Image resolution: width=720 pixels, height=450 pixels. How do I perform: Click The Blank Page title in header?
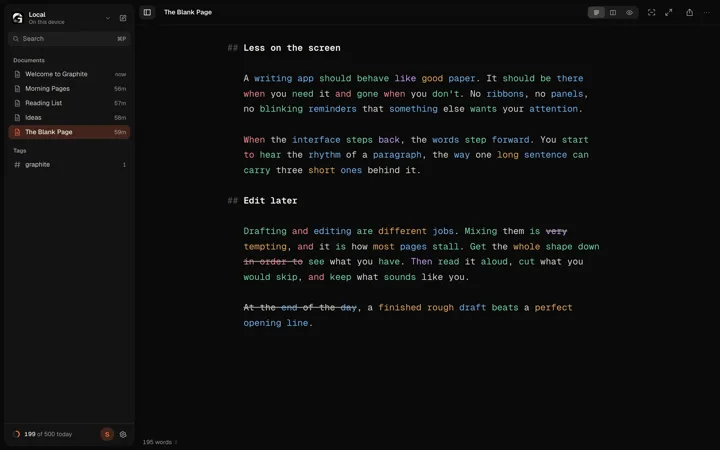(188, 12)
